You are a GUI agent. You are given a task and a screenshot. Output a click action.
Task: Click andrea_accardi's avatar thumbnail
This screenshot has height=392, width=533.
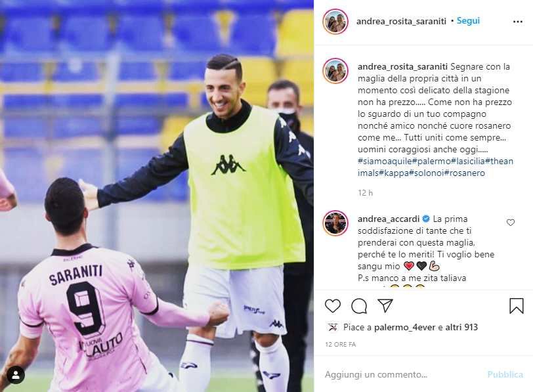[x=335, y=223]
